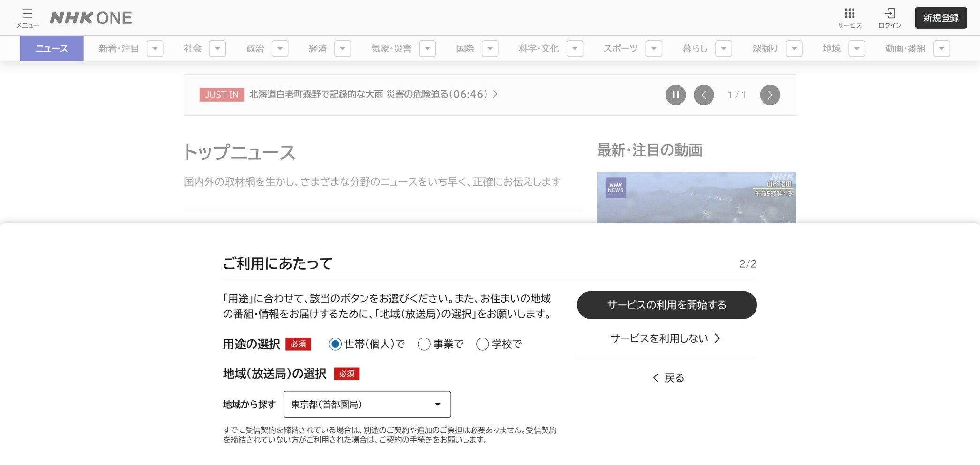Click the NHK ONE logo

[x=91, y=18]
